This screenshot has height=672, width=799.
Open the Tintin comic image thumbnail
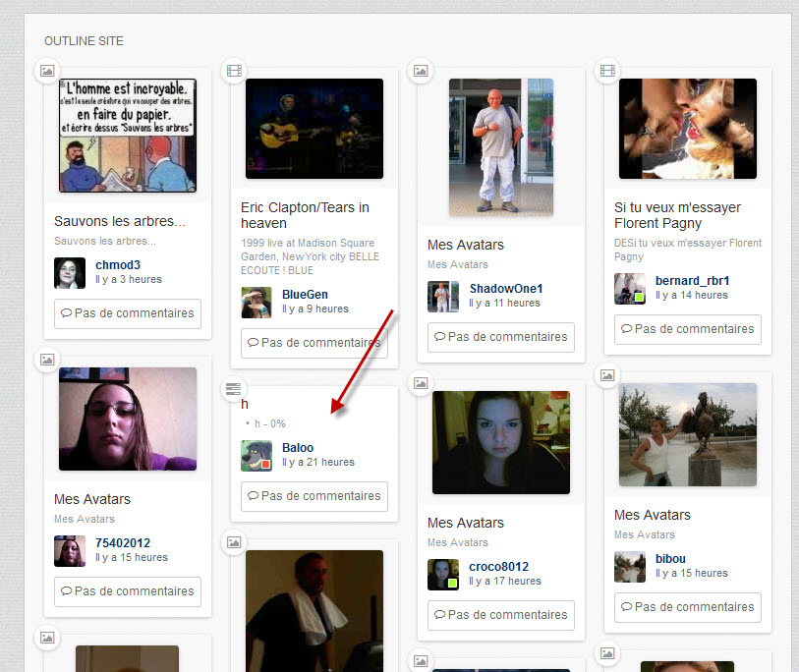coord(127,136)
